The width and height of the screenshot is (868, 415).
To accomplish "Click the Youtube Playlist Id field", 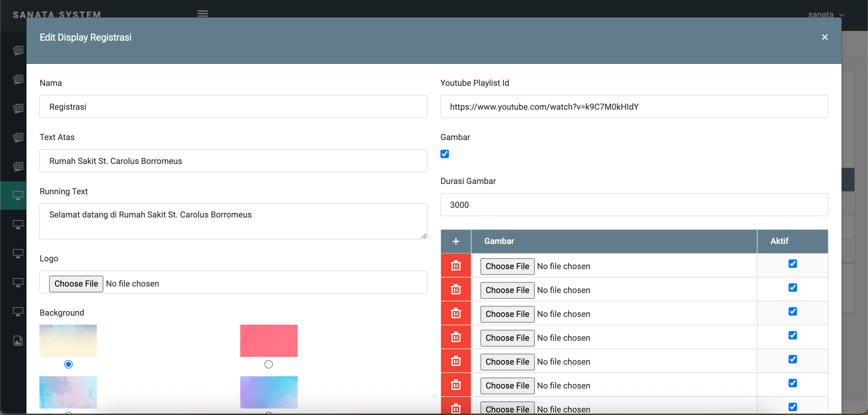I will [x=634, y=107].
